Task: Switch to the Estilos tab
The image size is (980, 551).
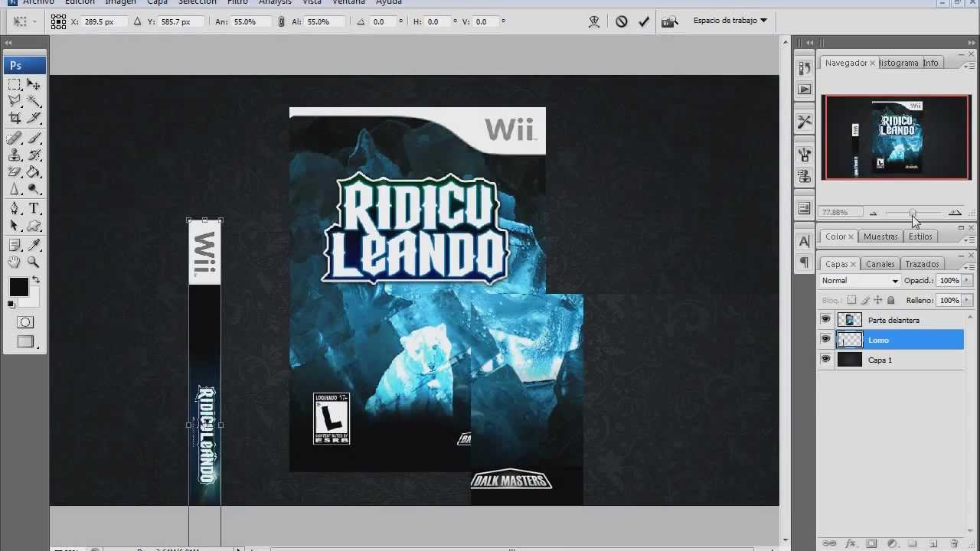Action: point(920,236)
